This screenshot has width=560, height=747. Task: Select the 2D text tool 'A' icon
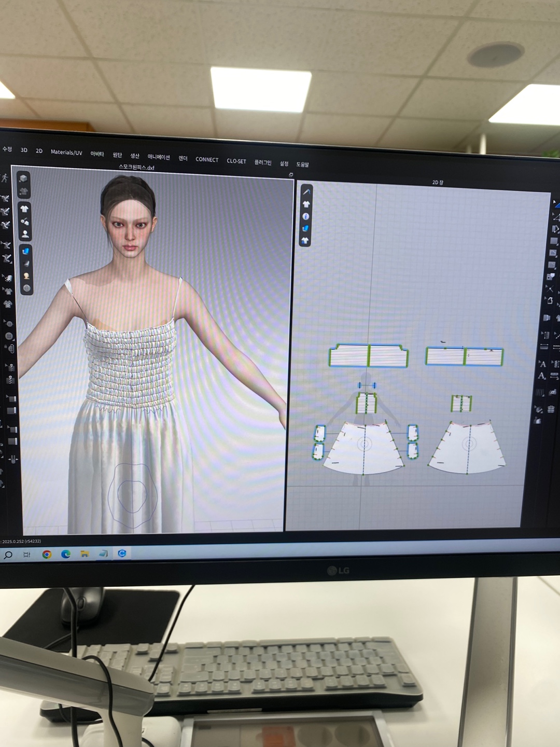click(542, 364)
